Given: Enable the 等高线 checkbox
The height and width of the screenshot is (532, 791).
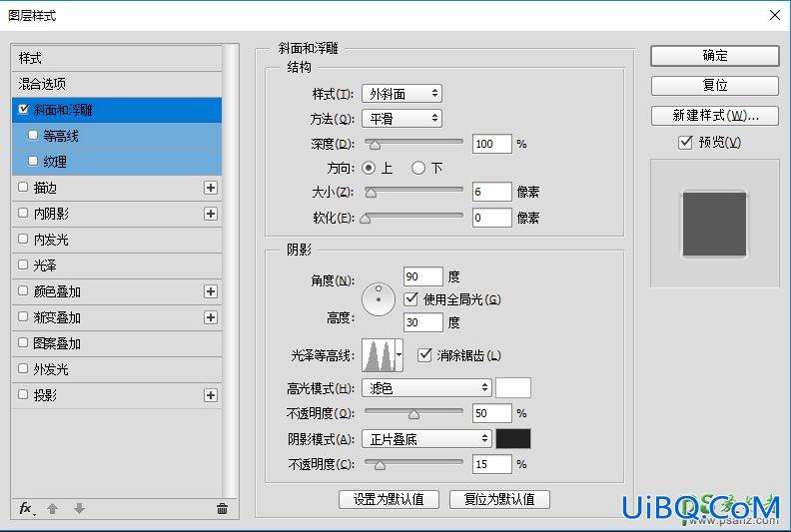Looking at the screenshot, I should (33, 135).
